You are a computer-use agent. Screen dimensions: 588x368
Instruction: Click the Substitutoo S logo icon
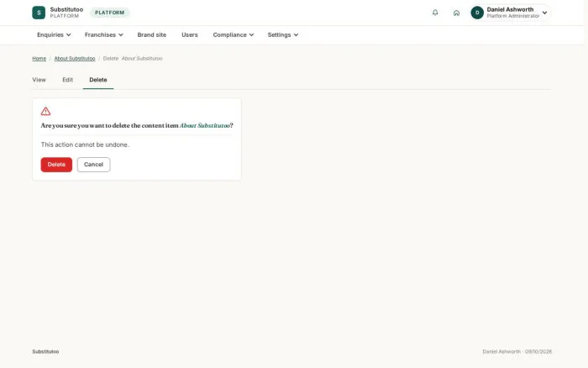pyautogui.click(x=39, y=13)
